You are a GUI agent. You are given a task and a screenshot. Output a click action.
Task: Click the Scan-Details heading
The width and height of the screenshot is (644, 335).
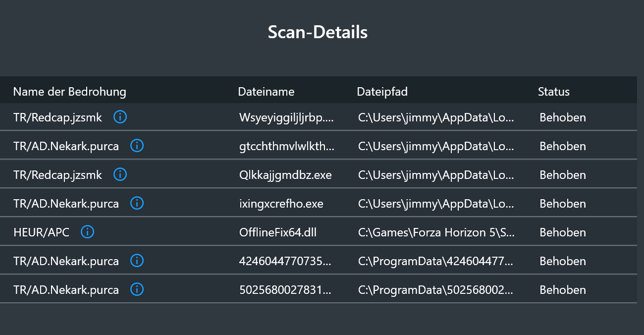point(318,32)
